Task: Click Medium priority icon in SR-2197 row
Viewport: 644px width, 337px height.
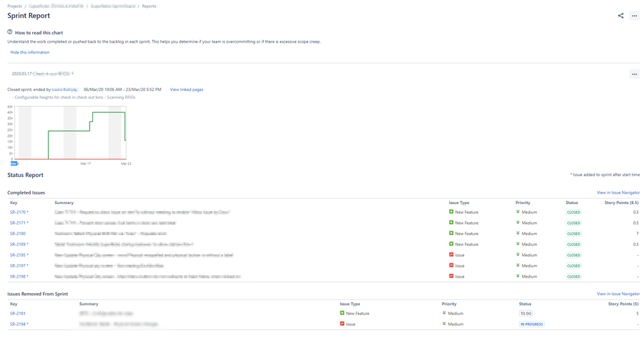Action: pyautogui.click(x=518, y=265)
